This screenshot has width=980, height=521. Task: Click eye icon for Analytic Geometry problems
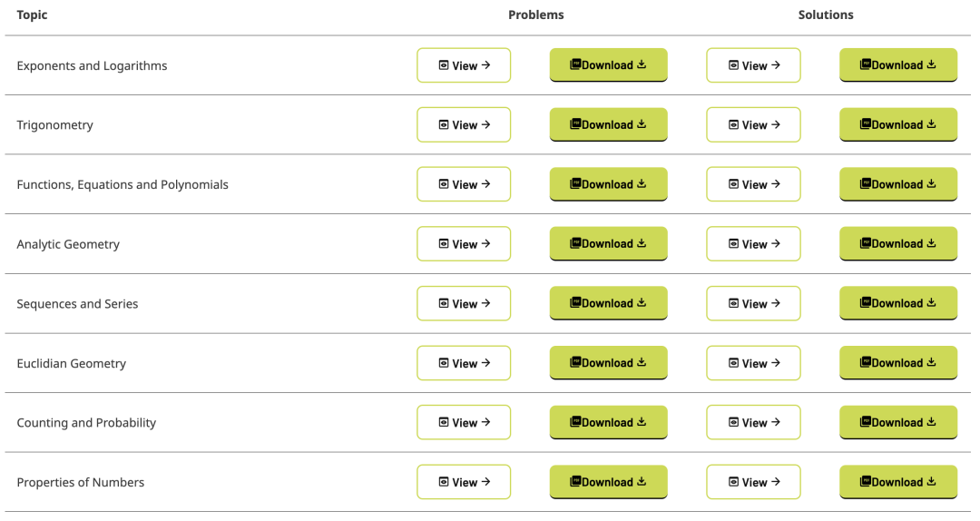(x=444, y=244)
